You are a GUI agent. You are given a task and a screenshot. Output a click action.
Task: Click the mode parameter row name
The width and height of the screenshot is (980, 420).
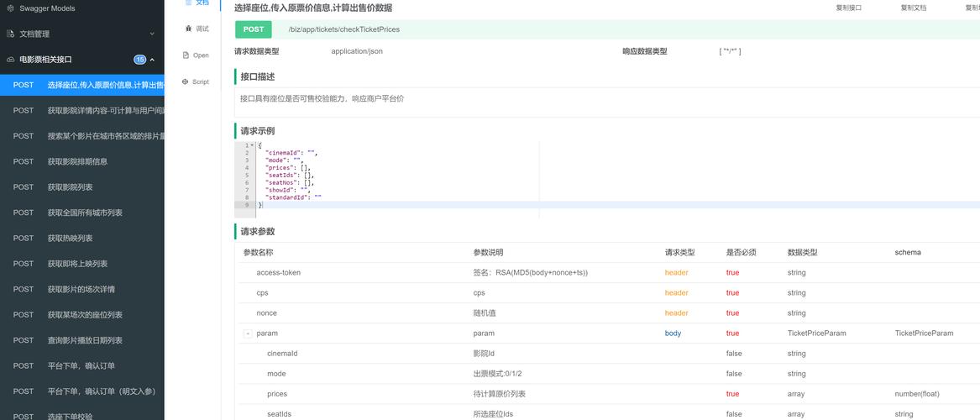(x=276, y=374)
